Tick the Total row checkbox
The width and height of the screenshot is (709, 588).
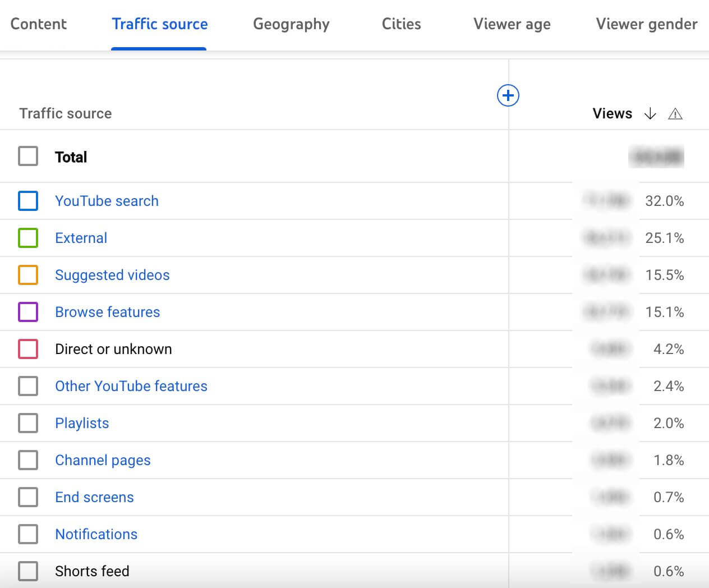click(x=28, y=156)
